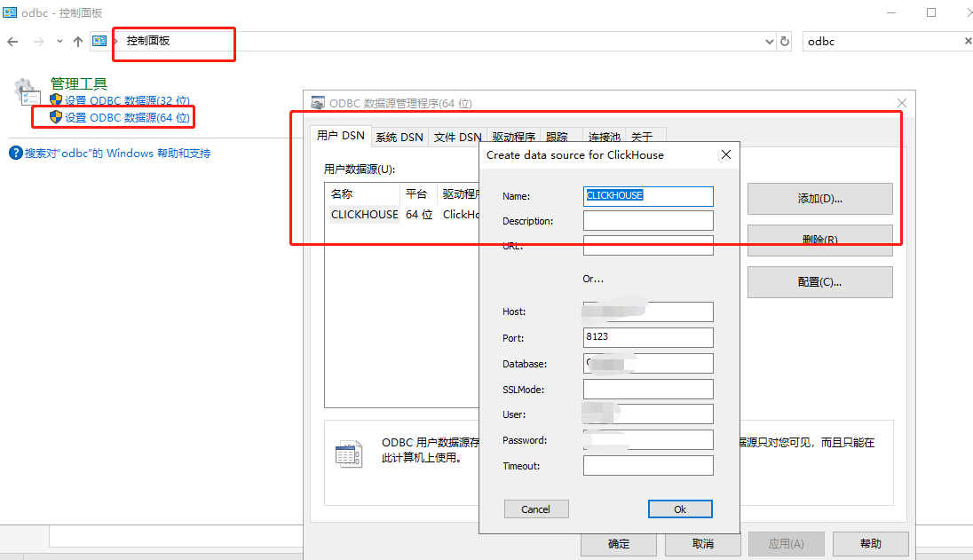Go up one level arrow
This screenshot has width=973, height=560.
[77, 42]
